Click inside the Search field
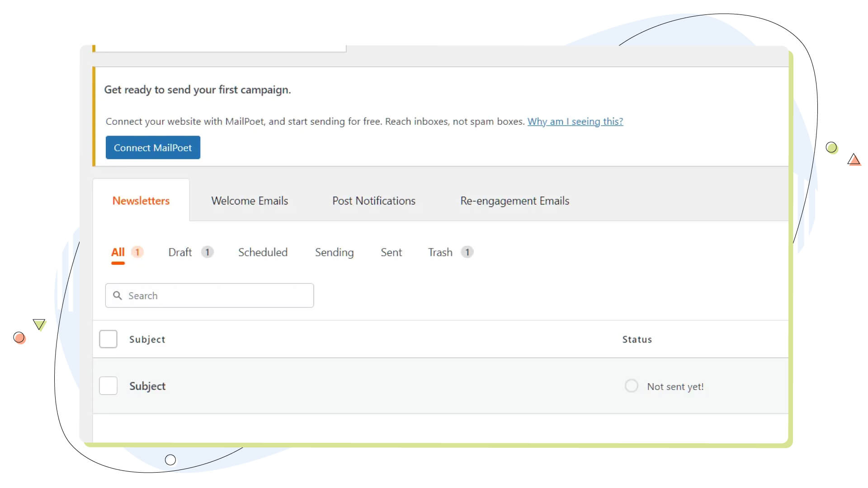 (208, 296)
